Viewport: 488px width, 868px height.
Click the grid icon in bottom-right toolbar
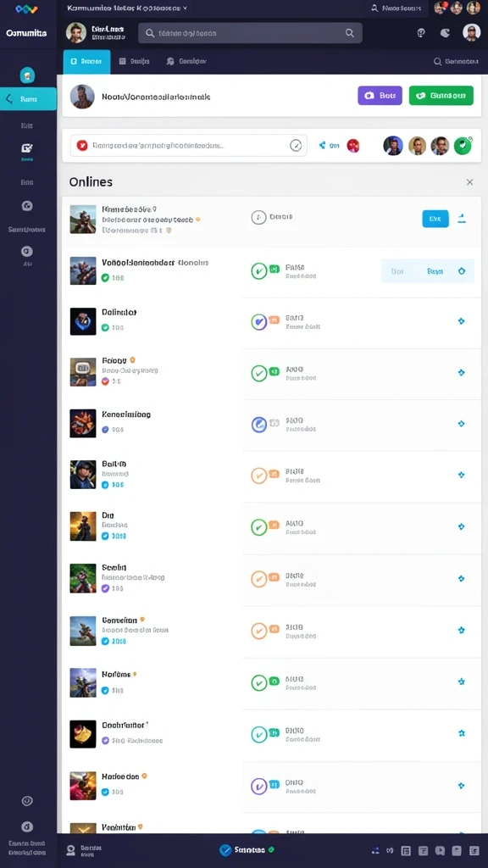tap(406, 851)
